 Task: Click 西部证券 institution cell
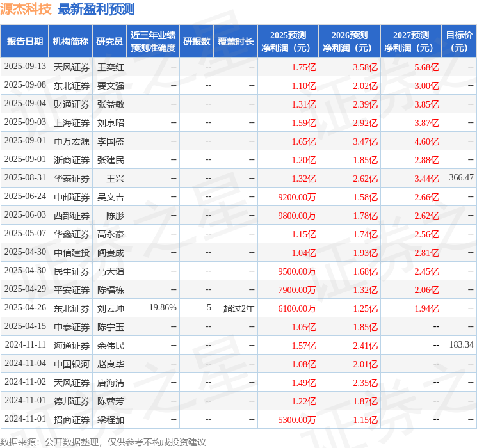click(x=72, y=216)
